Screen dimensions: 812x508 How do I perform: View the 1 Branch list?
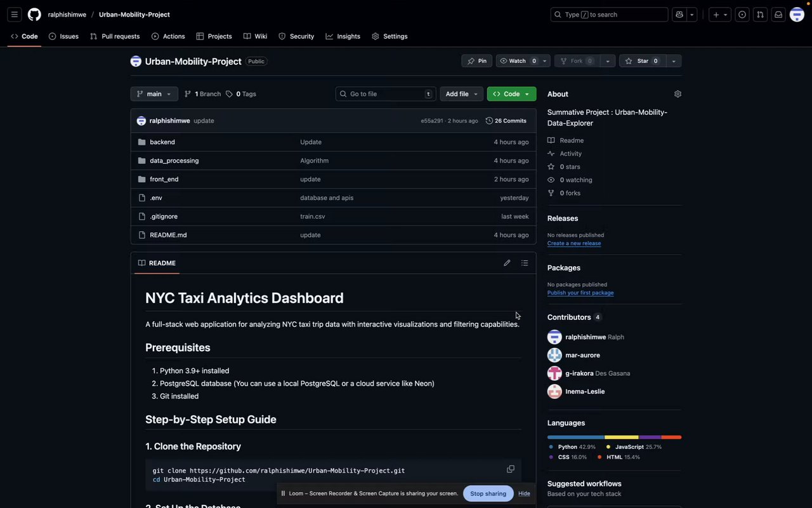pos(202,94)
